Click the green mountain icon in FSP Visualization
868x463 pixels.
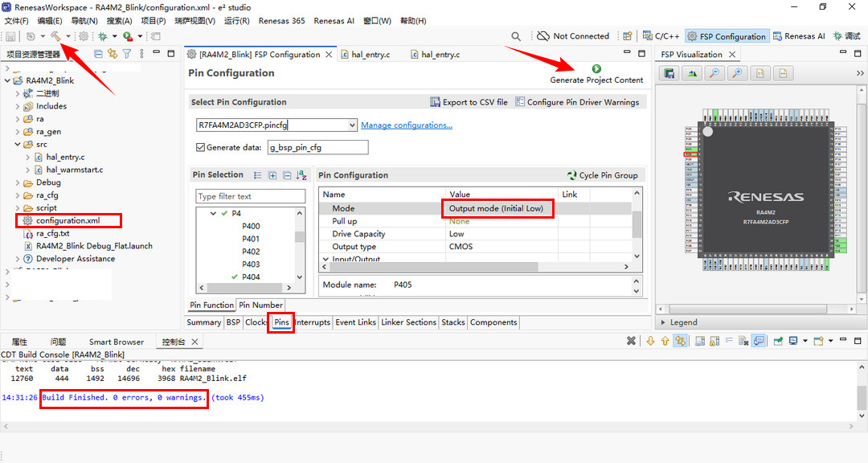click(692, 73)
